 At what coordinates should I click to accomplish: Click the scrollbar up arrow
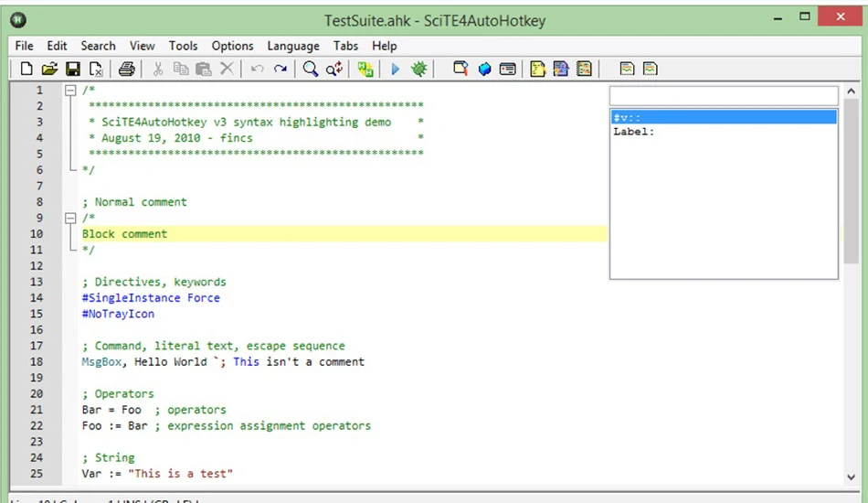pyautogui.click(x=851, y=91)
